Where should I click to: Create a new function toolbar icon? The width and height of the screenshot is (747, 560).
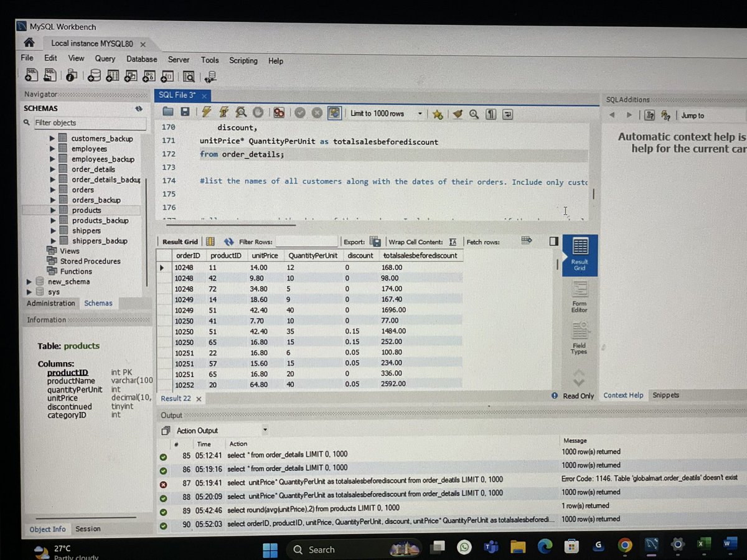[168, 76]
